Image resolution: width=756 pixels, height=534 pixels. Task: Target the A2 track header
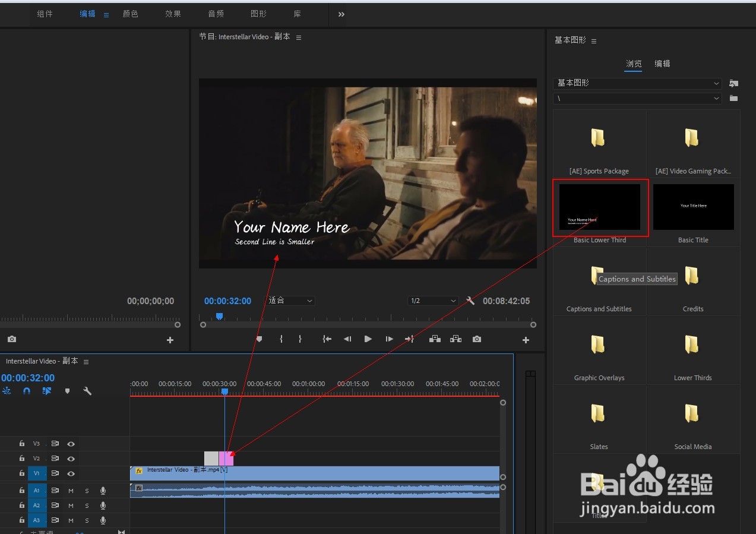tap(36, 505)
